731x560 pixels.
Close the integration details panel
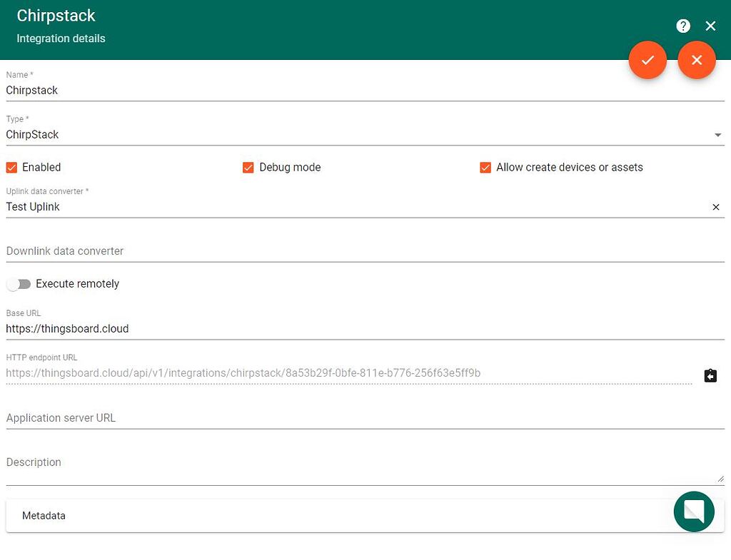(710, 26)
